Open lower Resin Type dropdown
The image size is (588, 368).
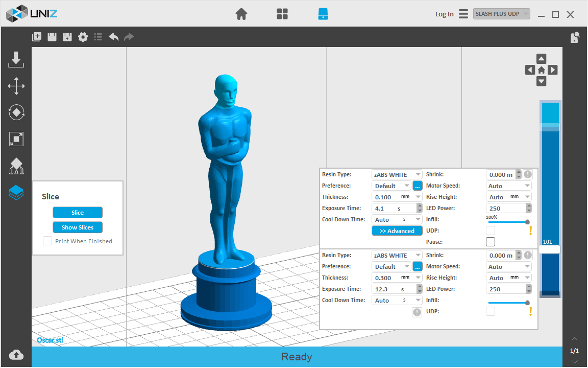397,256
